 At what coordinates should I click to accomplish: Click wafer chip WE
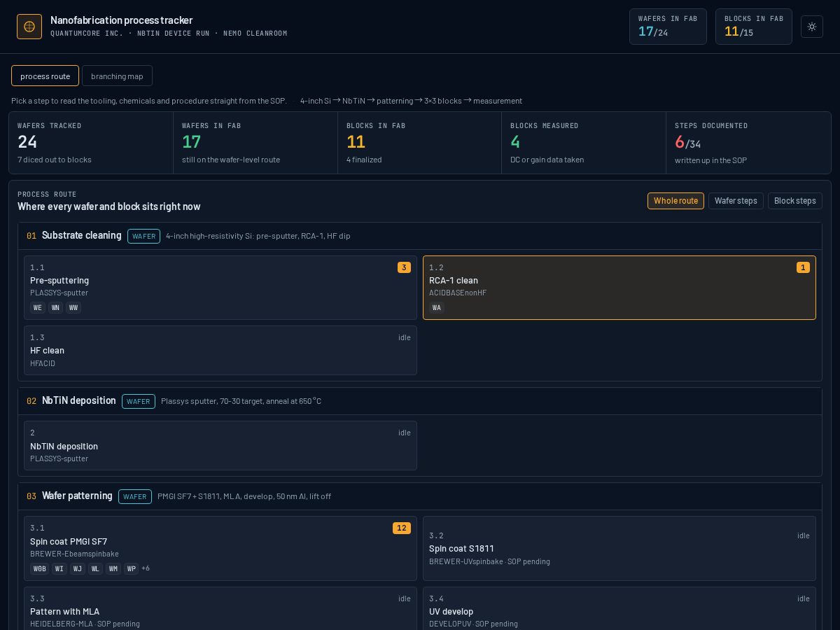pos(38,307)
